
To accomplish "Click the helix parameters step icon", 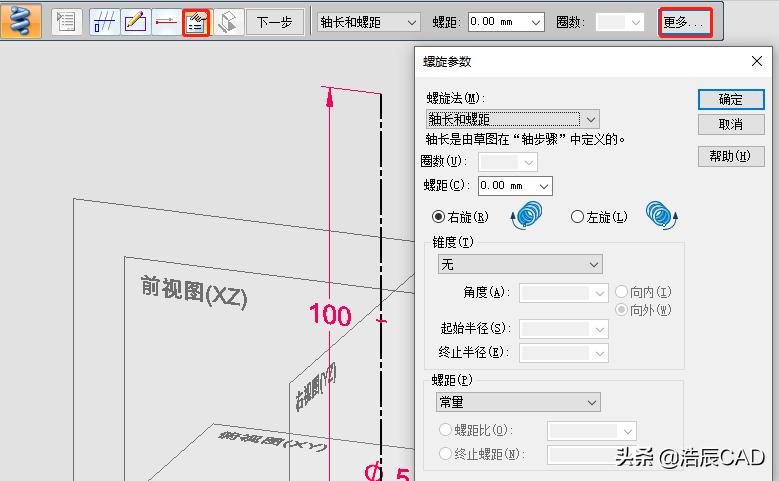I will tap(196, 22).
